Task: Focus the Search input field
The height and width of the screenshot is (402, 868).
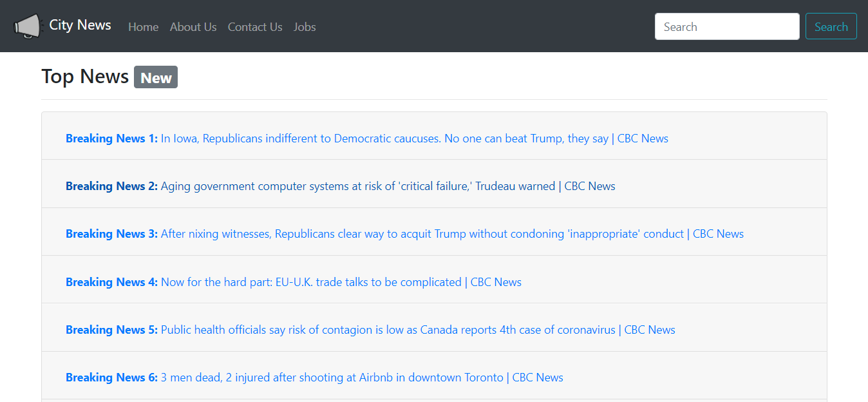Action: pos(727,26)
